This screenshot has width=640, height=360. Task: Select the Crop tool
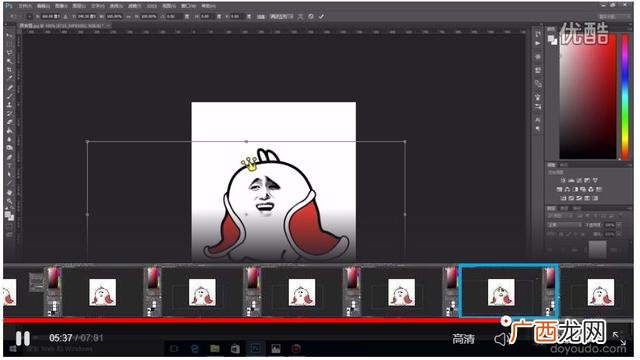click(9, 70)
